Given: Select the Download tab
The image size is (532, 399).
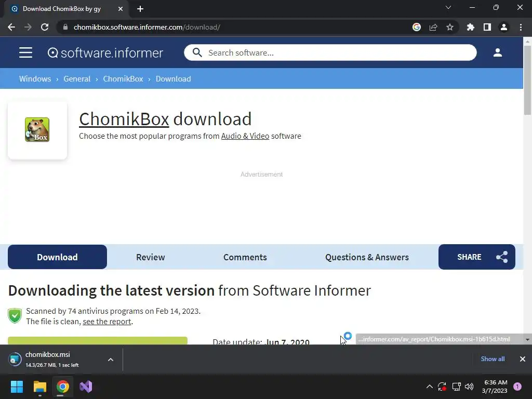Looking at the screenshot, I should pos(57,257).
